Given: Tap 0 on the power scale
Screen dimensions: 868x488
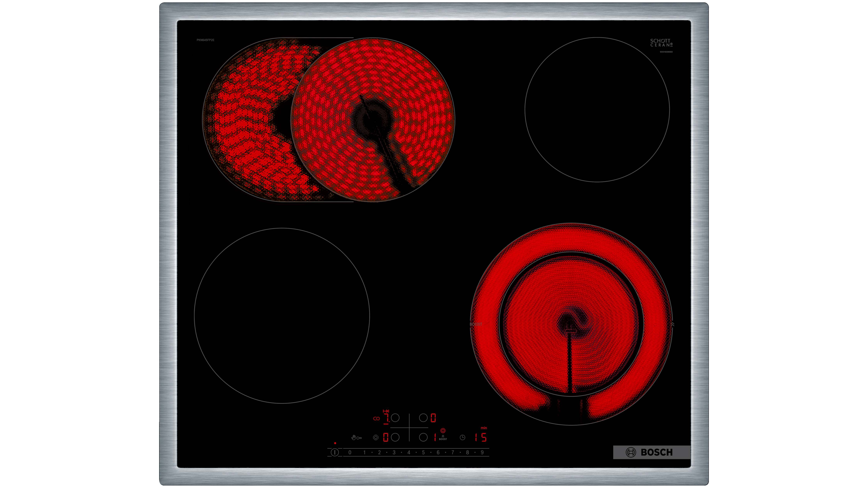Looking at the screenshot, I should point(350,452).
